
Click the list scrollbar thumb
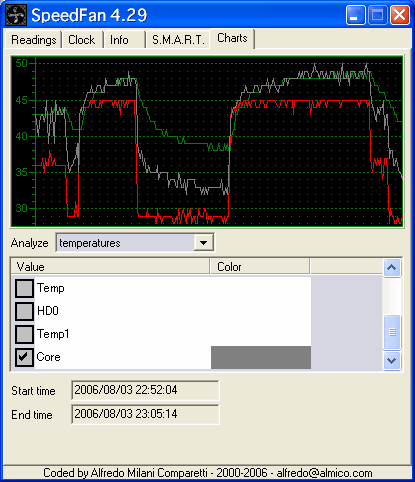392,332
